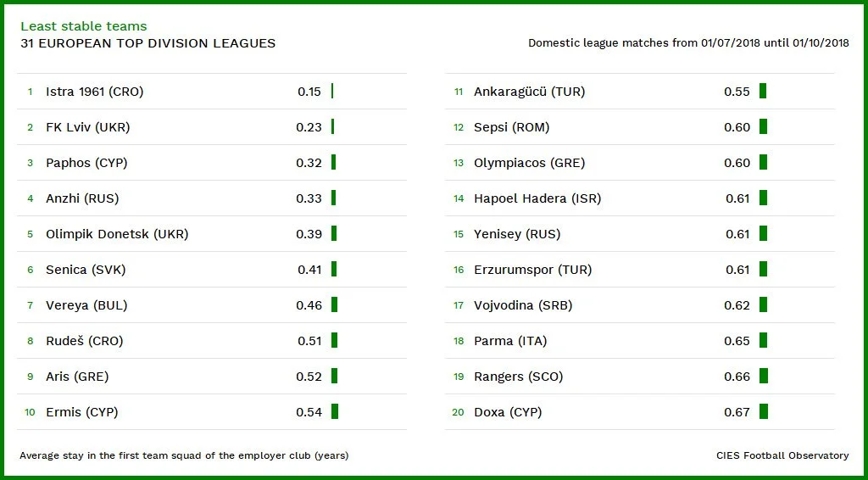The height and width of the screenshot is (480, 868).
Task: Click the green bar beside Doxa (CYP)
Action: [x=764, y=412]
